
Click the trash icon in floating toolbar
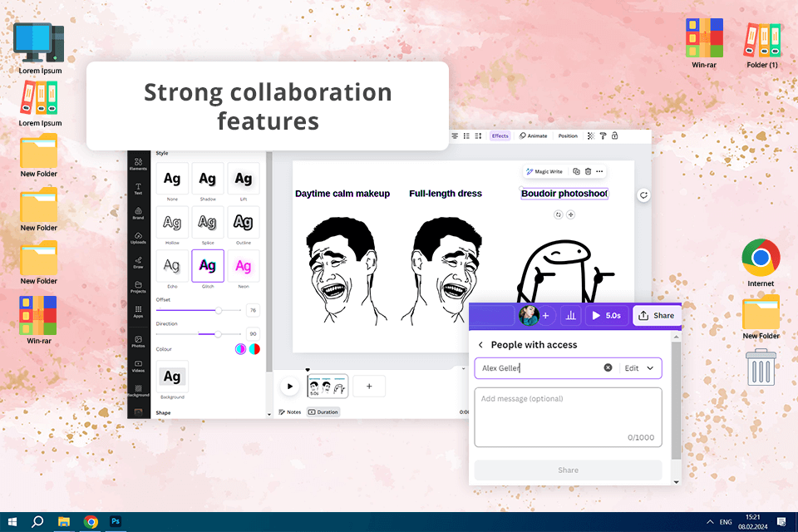click(x=588, y=171)
